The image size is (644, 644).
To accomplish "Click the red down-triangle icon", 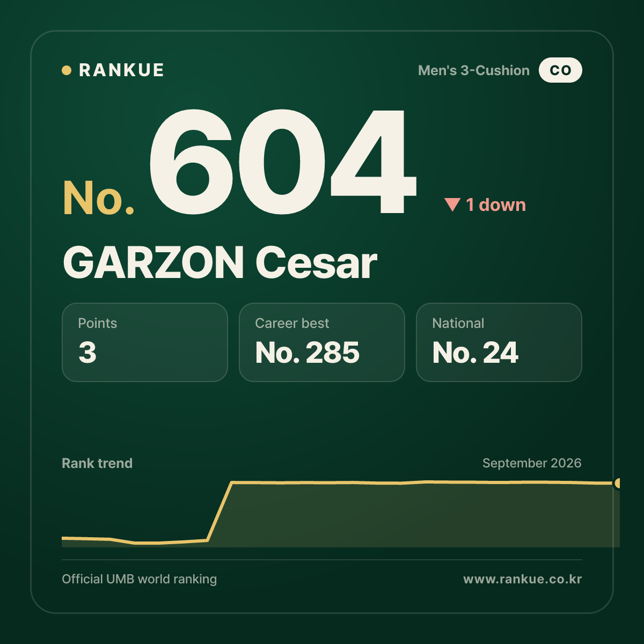I will click(452, 204).
